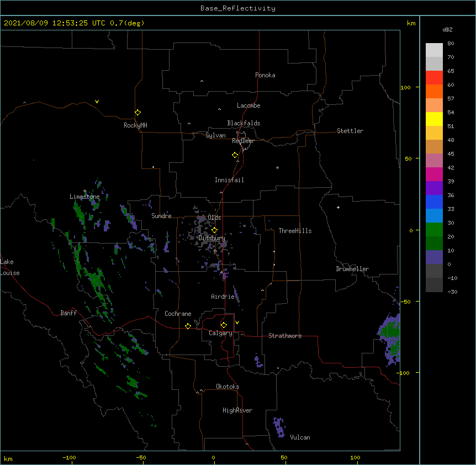Click the yellow diamond marker above the Calgary label
476x465 pixels.
pyautogui.click(x=224, y=325)
